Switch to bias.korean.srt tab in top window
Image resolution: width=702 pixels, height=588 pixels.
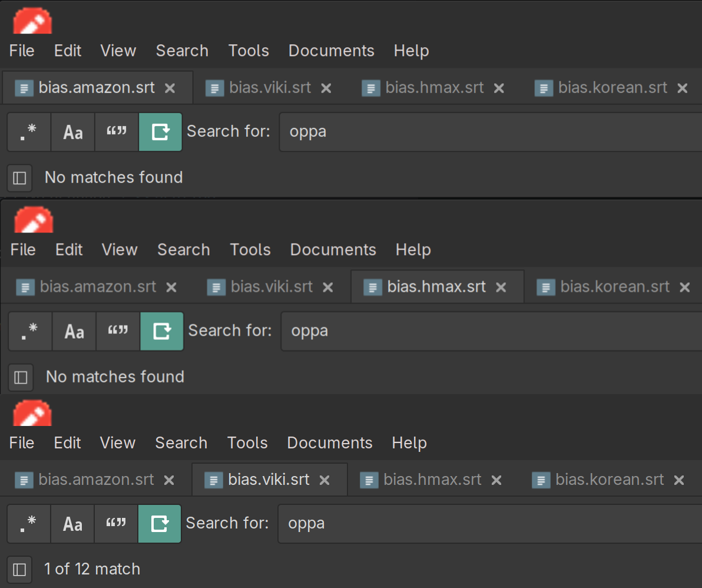tap(612, 88)
